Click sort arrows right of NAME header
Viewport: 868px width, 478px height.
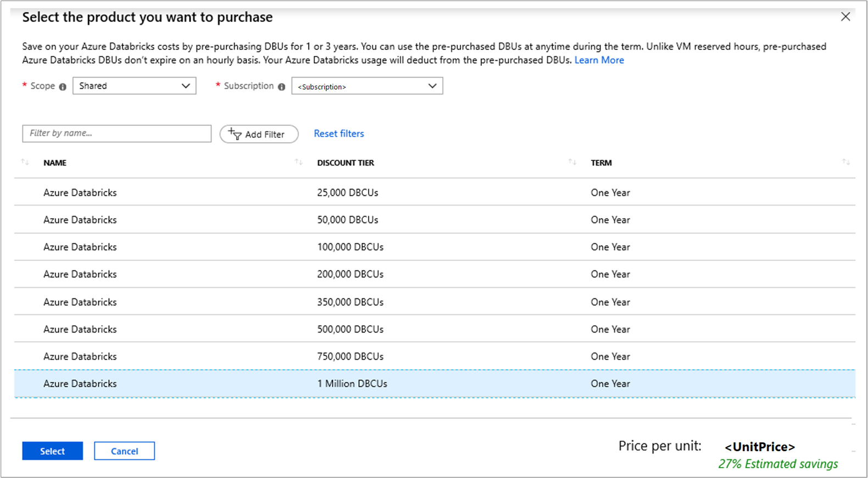pyautogui.click(x=298, y=162)
